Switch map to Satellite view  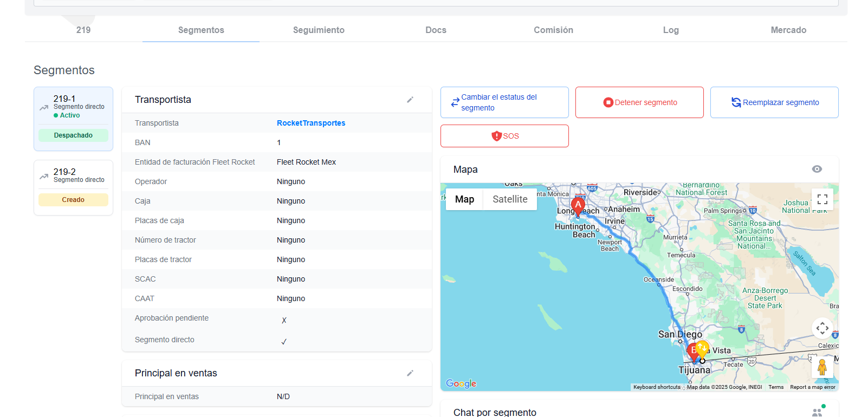click(510, 199)
